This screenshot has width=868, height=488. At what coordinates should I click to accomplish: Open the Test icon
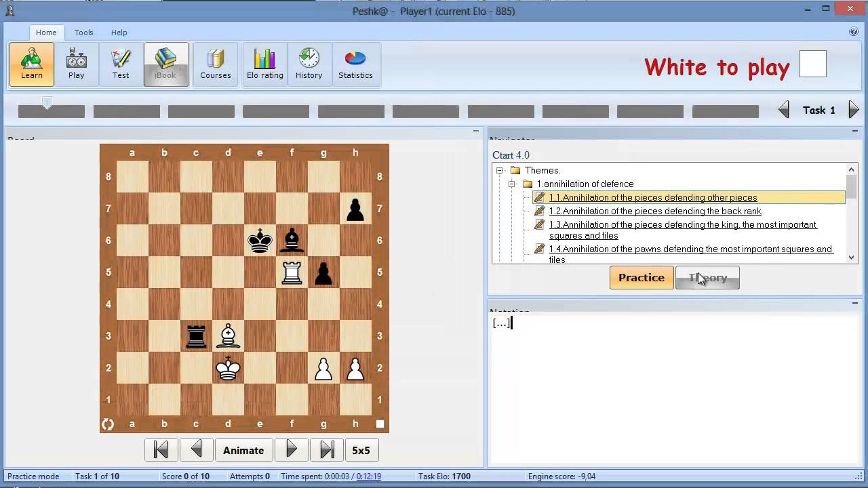coord(121,64)
